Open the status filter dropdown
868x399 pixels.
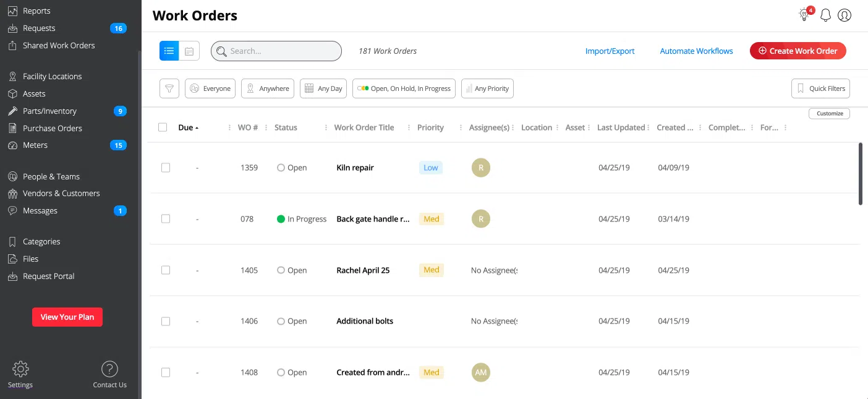404,88
